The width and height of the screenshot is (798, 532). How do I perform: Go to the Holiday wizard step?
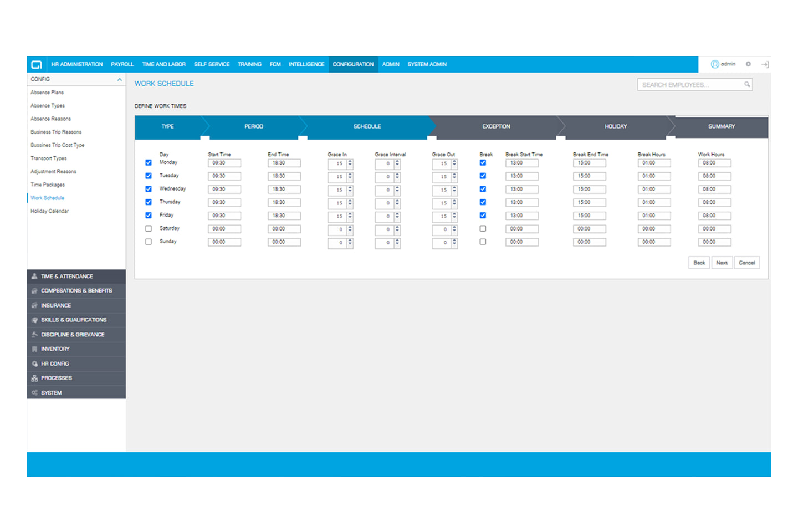[616, 126]
